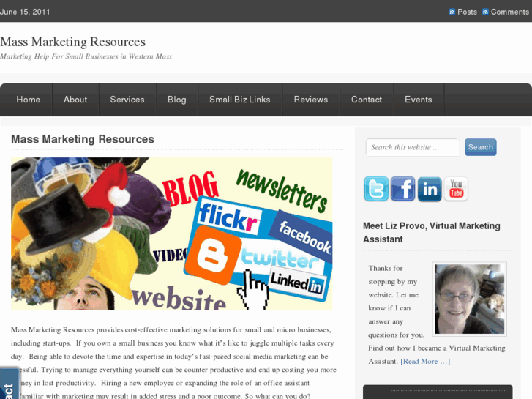Click Liz Provo's profile photo

(470, 299)
